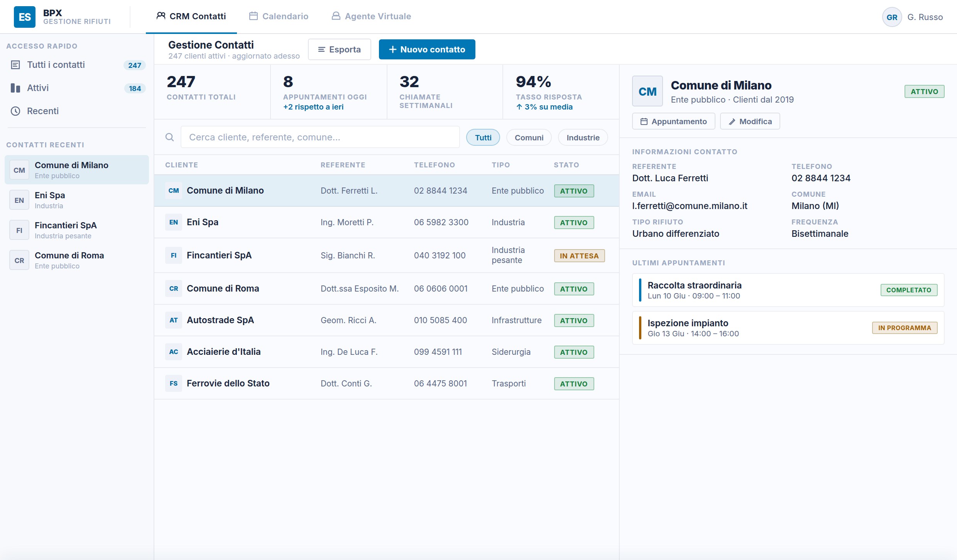Image resolution: width=957 pixels, height=560 pixels.
Task: Open the Agente Virtuale tab
Action: 371,16
